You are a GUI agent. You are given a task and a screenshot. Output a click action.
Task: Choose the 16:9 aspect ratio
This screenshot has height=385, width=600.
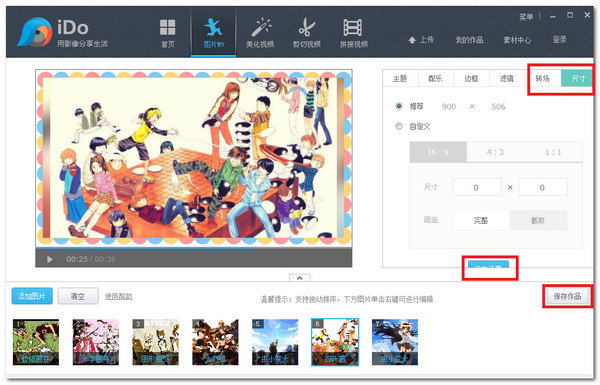point(438,152)
